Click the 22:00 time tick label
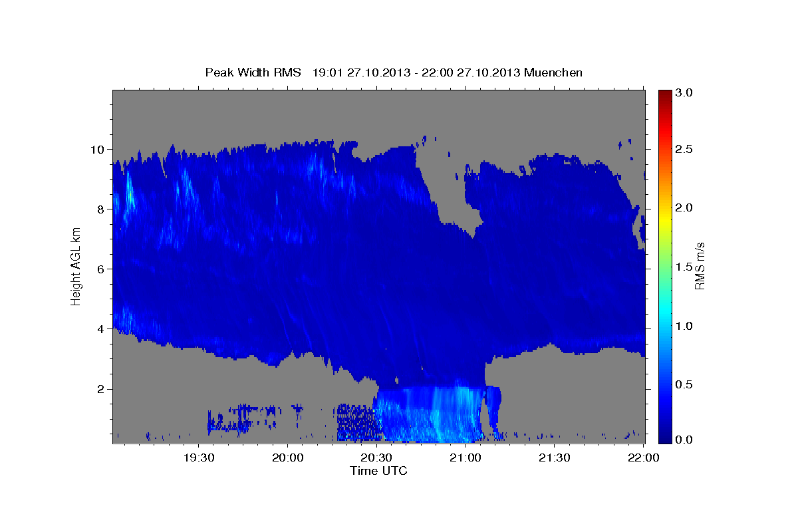The image size is (798, 532). (x=643, y=458)
